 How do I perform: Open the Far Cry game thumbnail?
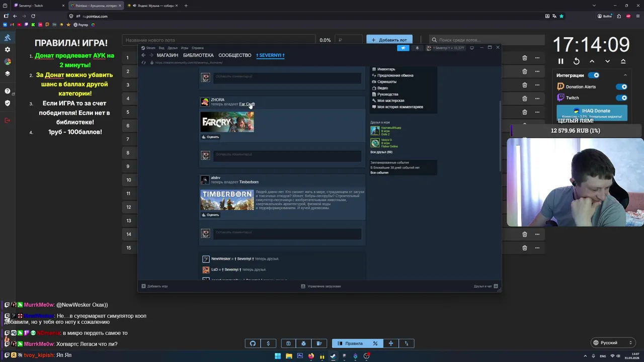point(227,122)
